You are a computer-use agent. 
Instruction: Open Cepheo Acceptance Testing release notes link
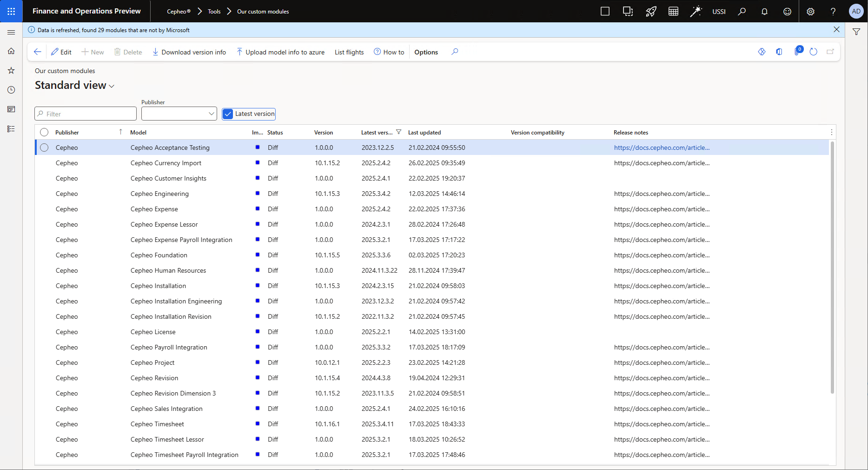[x=662, y=148]
